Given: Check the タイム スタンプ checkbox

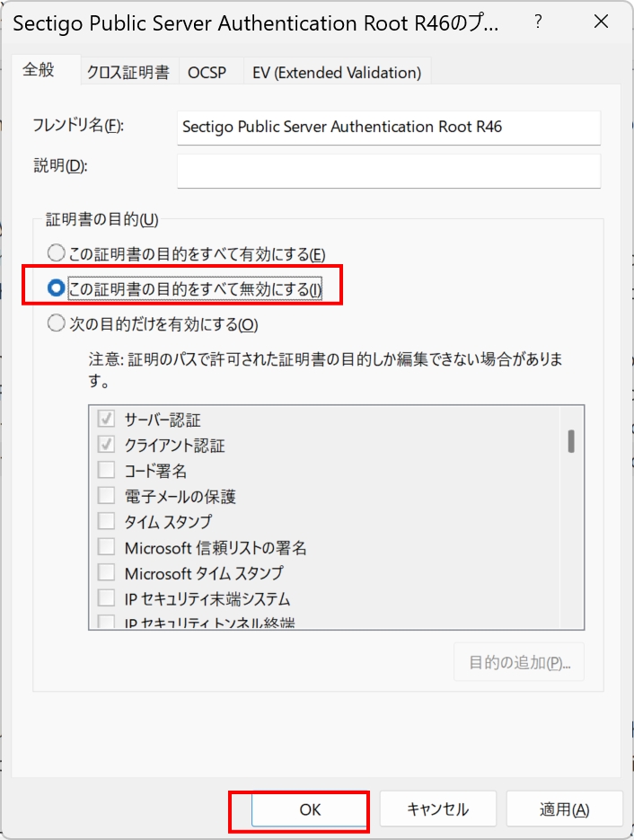Looking at the screenshot, I should coord(106,521).
